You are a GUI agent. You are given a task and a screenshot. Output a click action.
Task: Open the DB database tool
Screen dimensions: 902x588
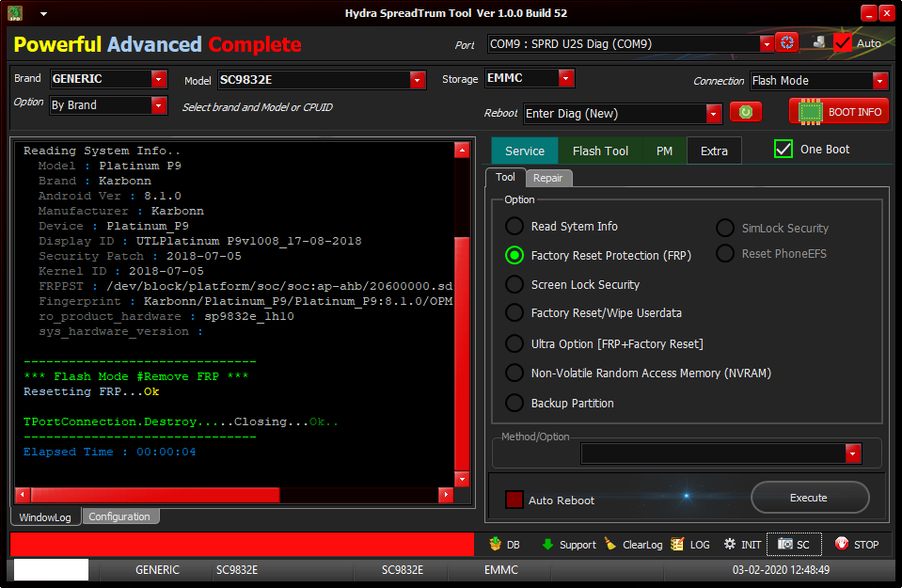pos(504,545)
